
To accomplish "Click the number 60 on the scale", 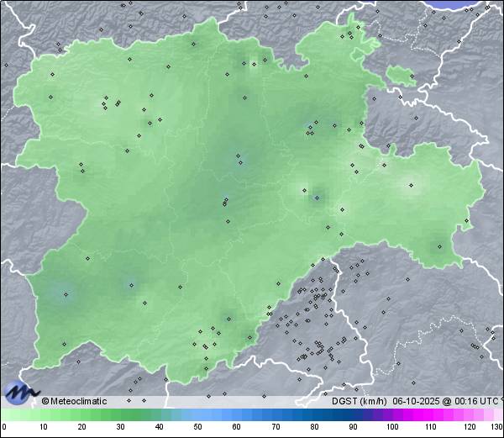I will click(x=237, y=427).
